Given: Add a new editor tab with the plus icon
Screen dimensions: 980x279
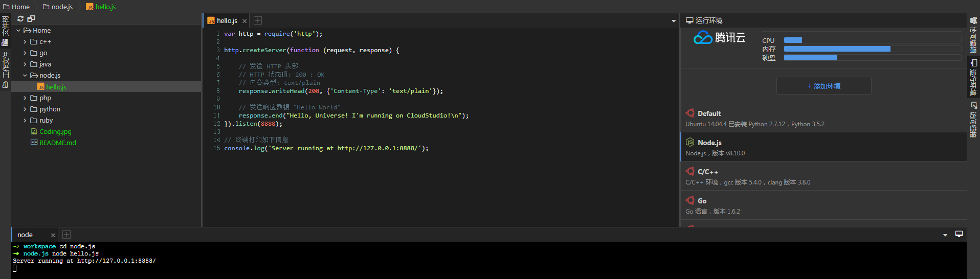Looking at the screenshot, I should tap(258, 20).
